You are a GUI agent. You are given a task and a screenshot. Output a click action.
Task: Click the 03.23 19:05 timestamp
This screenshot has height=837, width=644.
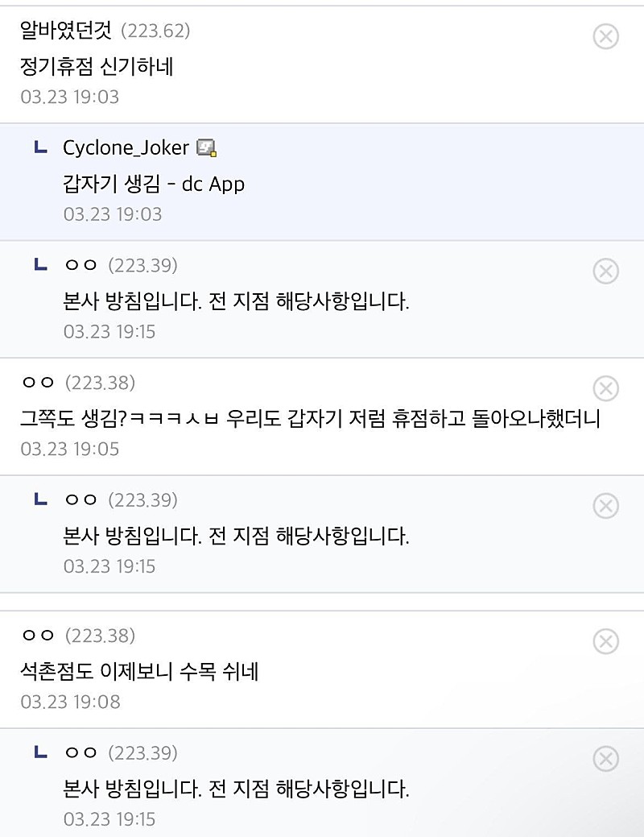pyautogui.click(x=70, y=449)
